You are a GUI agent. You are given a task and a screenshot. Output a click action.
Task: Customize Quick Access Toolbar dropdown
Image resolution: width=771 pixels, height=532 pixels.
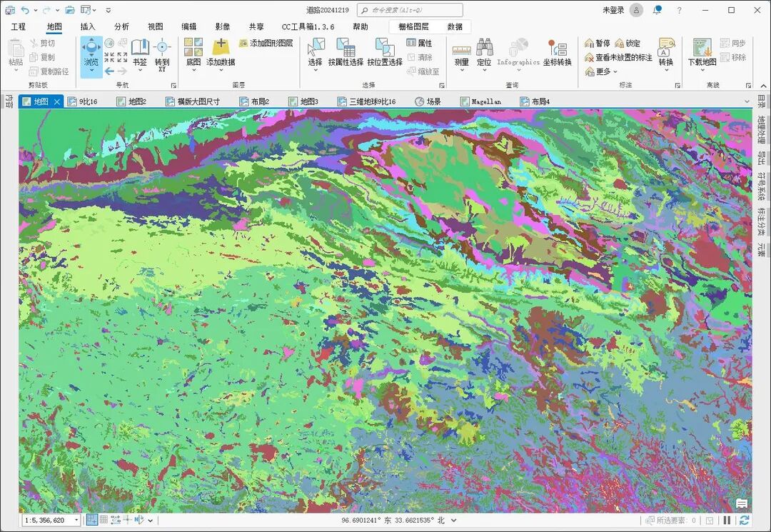(x=109, y=10)
